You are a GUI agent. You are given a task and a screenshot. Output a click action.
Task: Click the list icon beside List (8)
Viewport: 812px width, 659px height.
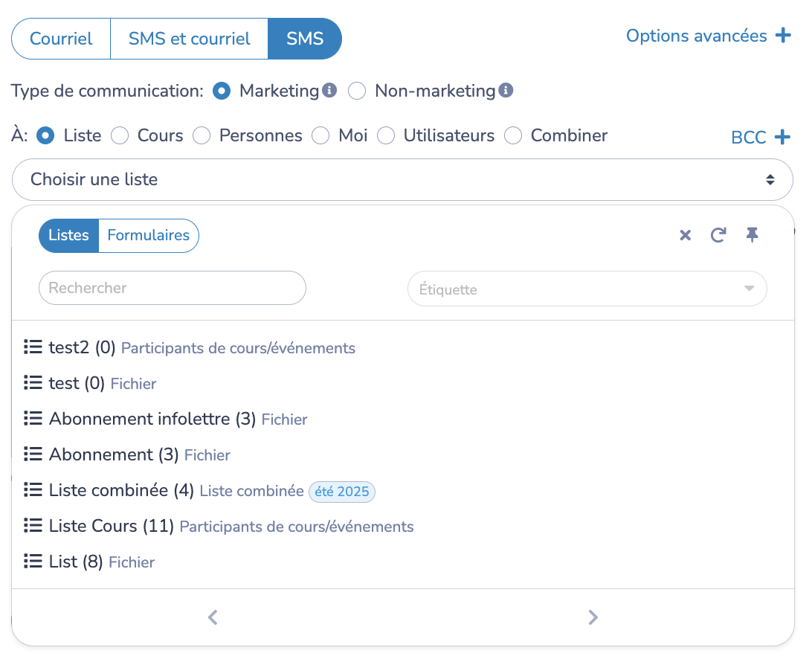click(33, 561)
